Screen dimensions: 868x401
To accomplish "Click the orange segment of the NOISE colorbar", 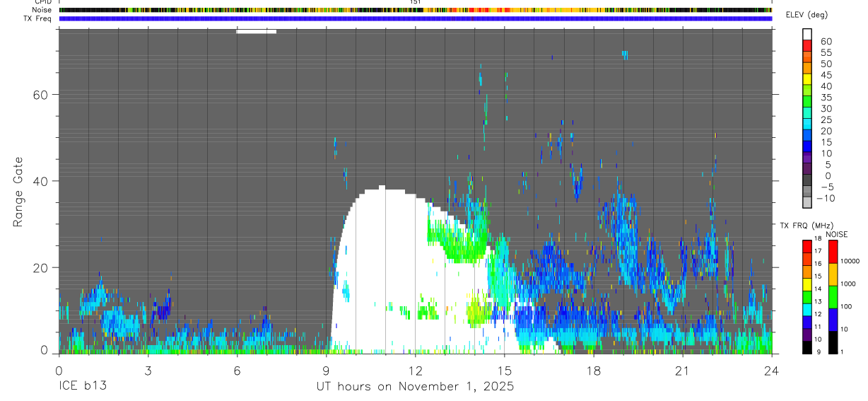I will 833,274.
